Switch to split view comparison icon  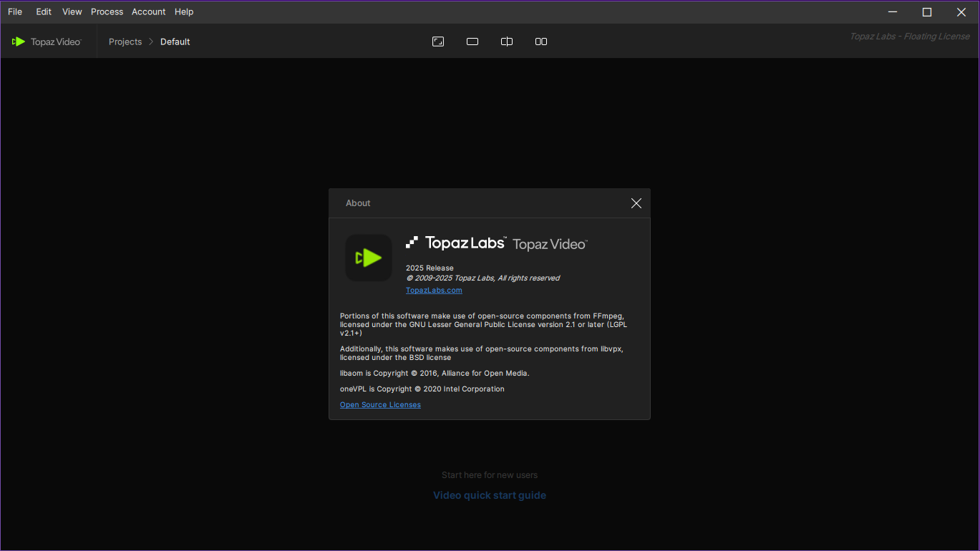pyautogui.click(x=507, y=42)
